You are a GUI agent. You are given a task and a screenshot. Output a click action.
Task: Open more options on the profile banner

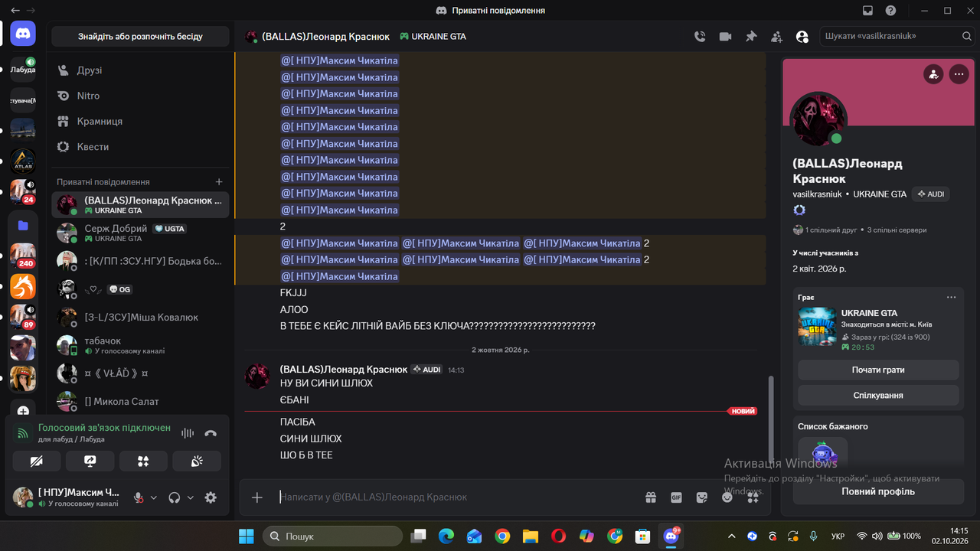pyautogui.click(x=959, y=74)
